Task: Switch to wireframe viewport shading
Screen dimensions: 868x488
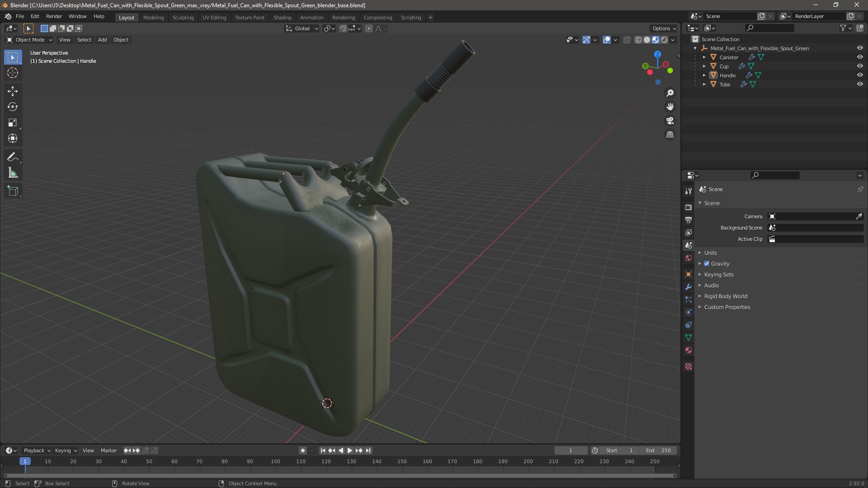Action: [x=638, y=40]
